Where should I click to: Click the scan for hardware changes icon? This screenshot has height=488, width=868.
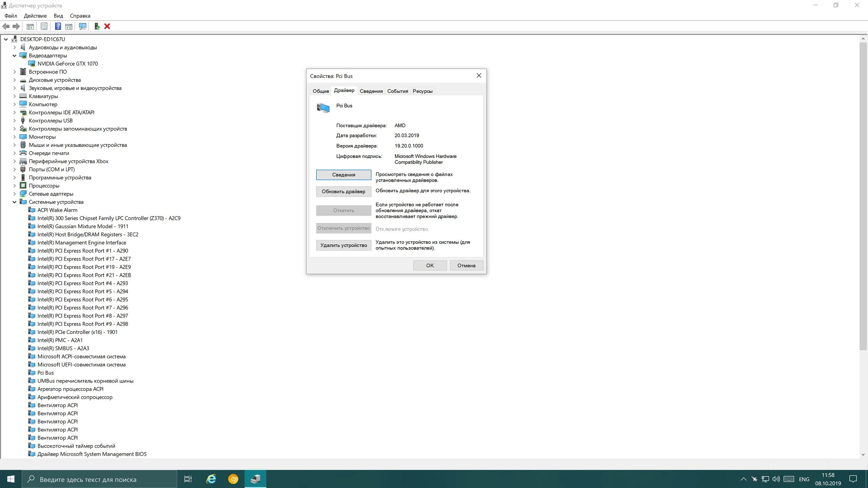pos(82,26)
